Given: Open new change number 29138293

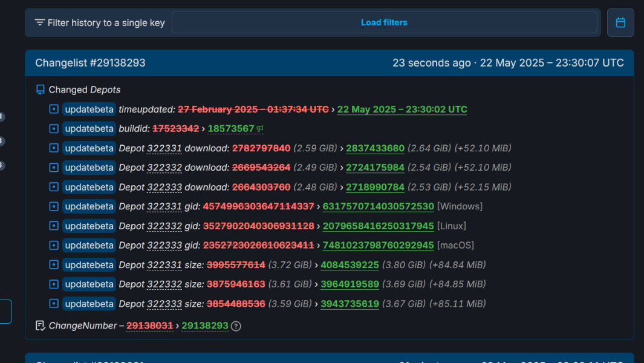Looking at the screenshot, I should click(205, 325).
